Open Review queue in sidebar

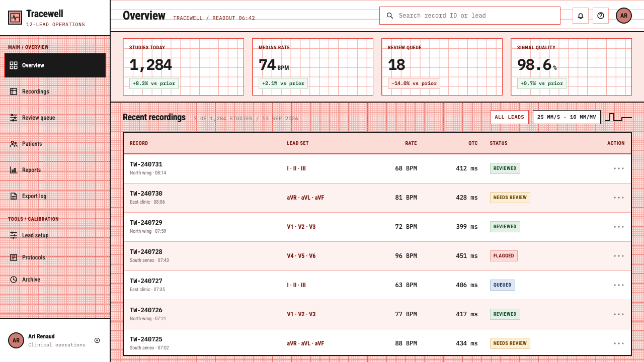click(55, 118)
